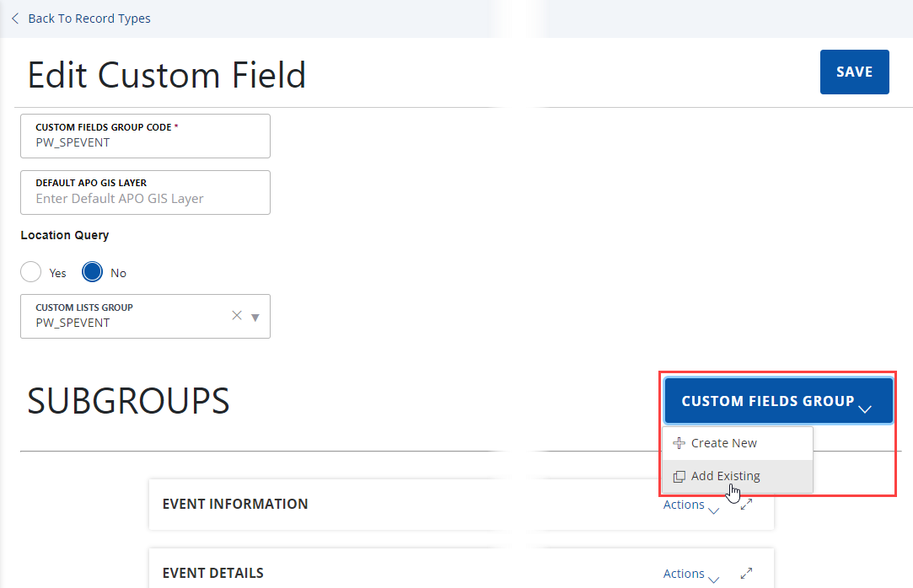Click the Event Details subgroup header
This screenshot has width=913, height=588.
(213, 573)
